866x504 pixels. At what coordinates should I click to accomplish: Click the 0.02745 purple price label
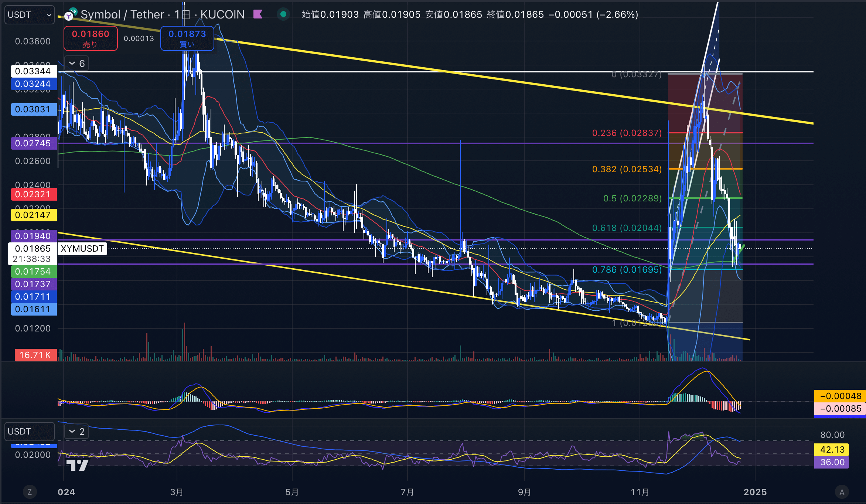34,143
